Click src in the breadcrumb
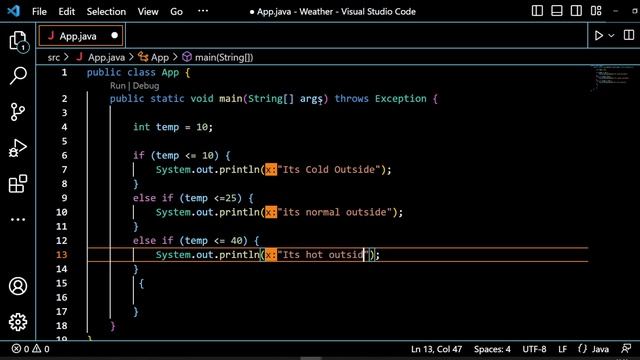 53,58
